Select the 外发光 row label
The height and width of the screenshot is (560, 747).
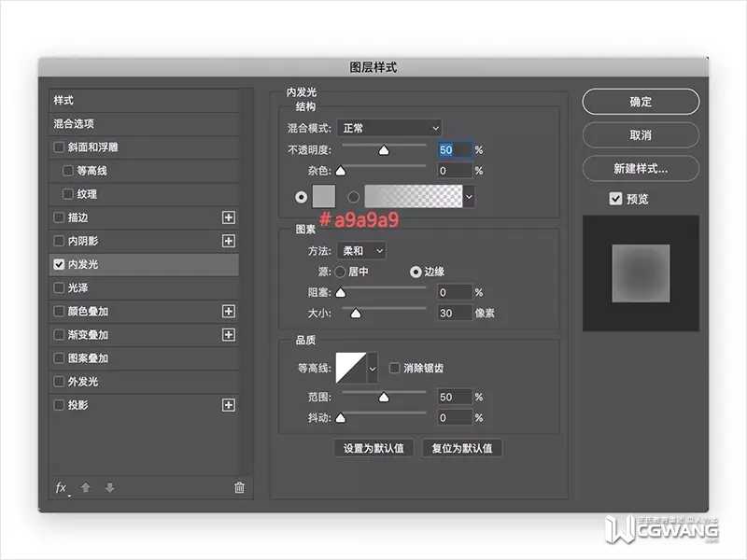coord(83,382)
